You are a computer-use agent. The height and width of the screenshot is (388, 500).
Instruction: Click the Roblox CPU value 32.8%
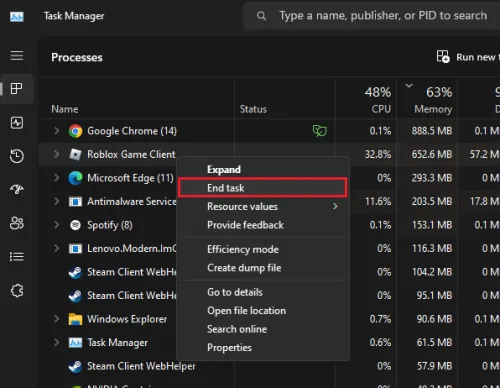pyautogui.click(x=378, y=154)
